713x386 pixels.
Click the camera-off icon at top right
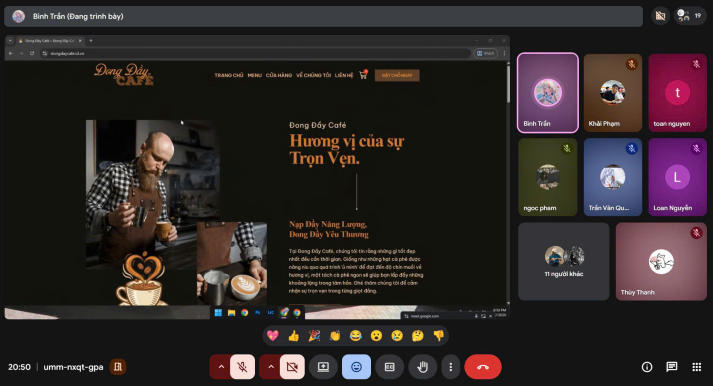point(660,16)
